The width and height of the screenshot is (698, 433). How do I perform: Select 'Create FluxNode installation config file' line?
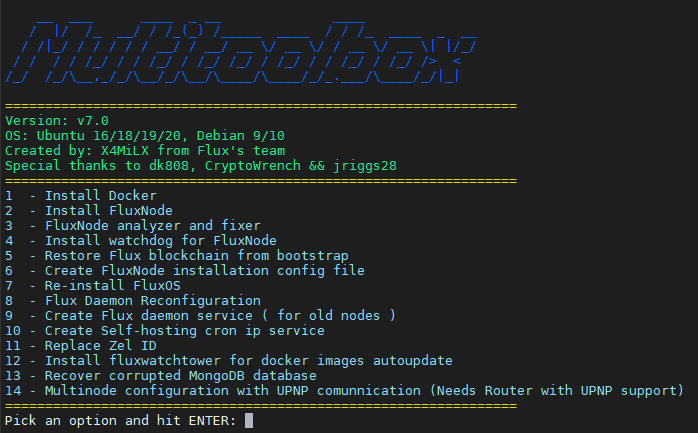coord(185,271)
